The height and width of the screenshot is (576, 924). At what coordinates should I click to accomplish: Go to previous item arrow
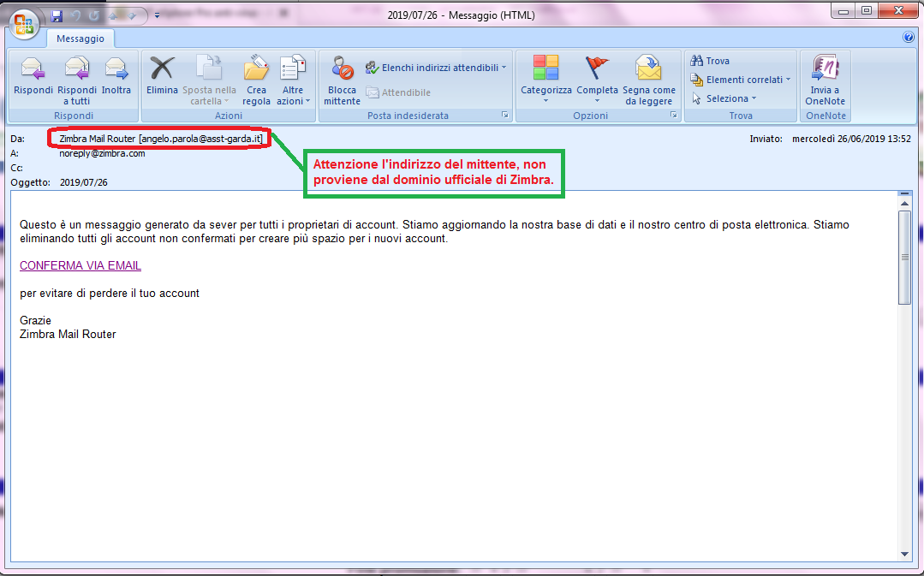(x=113, y=16)
